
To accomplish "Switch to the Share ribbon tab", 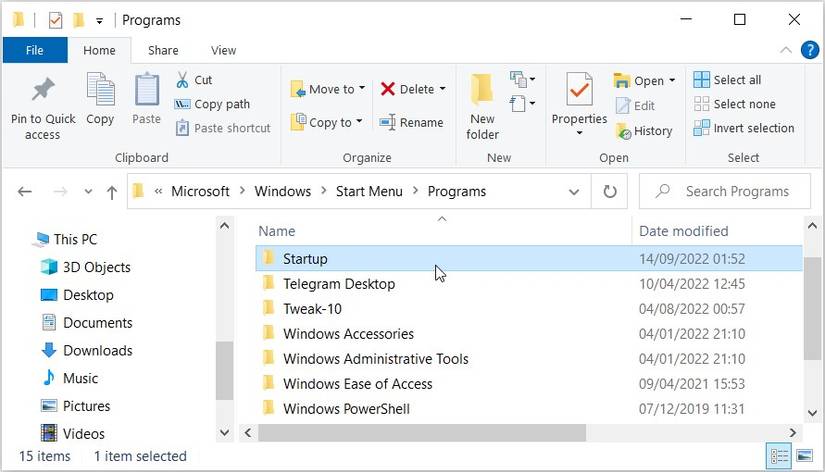I will [163, 50].
